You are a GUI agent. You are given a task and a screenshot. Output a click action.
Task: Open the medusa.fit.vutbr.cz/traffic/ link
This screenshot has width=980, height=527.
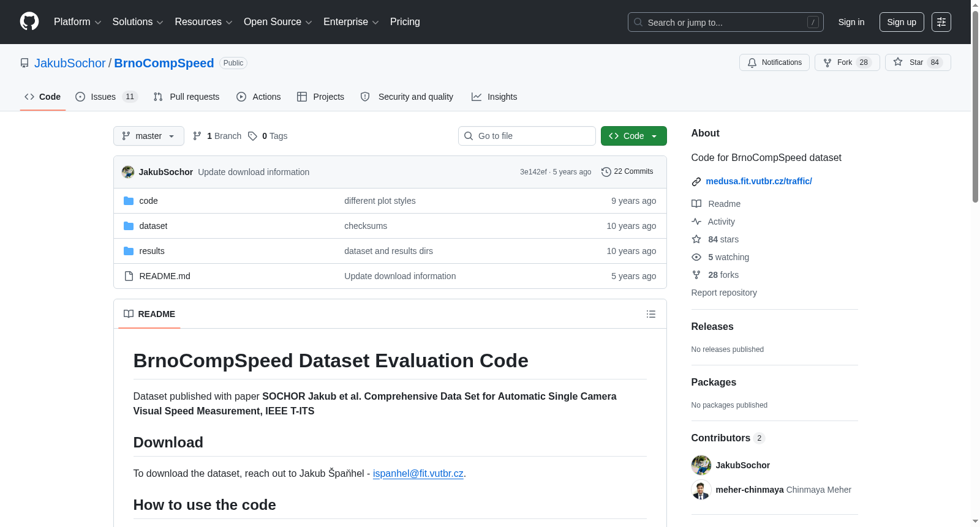[x=759, y=181]
